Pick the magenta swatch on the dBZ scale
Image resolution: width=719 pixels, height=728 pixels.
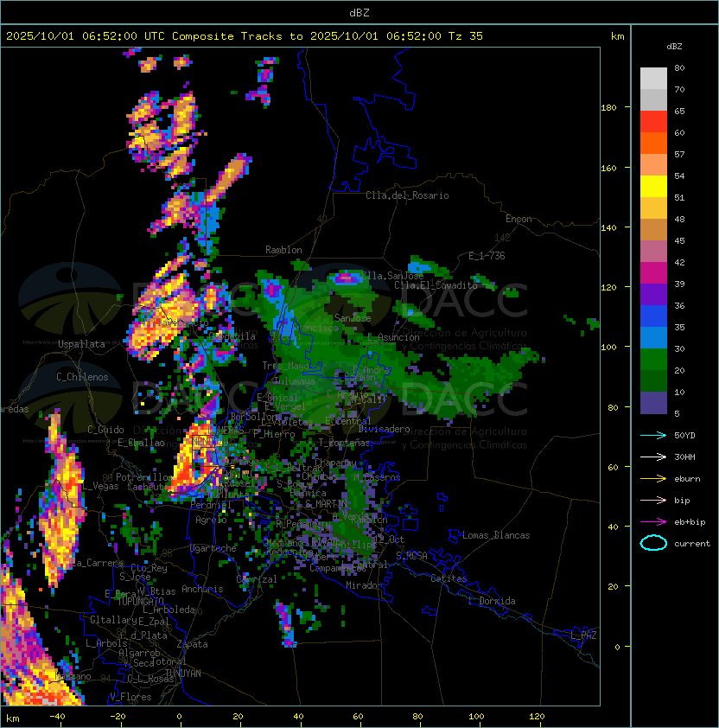[x=653, y=273]
